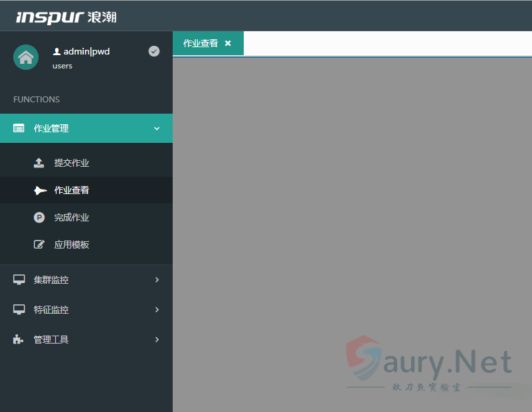
Task: Expand the 集群监控 submenu arrow
Action: [157, 280]
